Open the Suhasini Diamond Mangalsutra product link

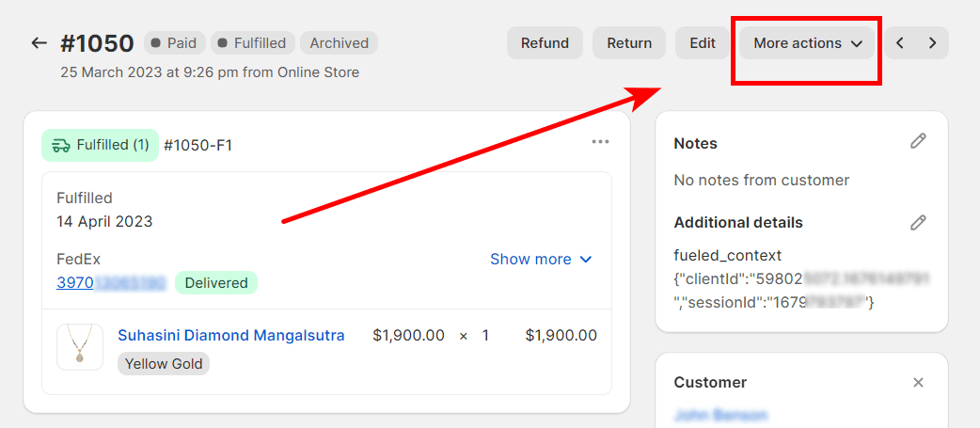pyautogui.click(x=231, y=336)
